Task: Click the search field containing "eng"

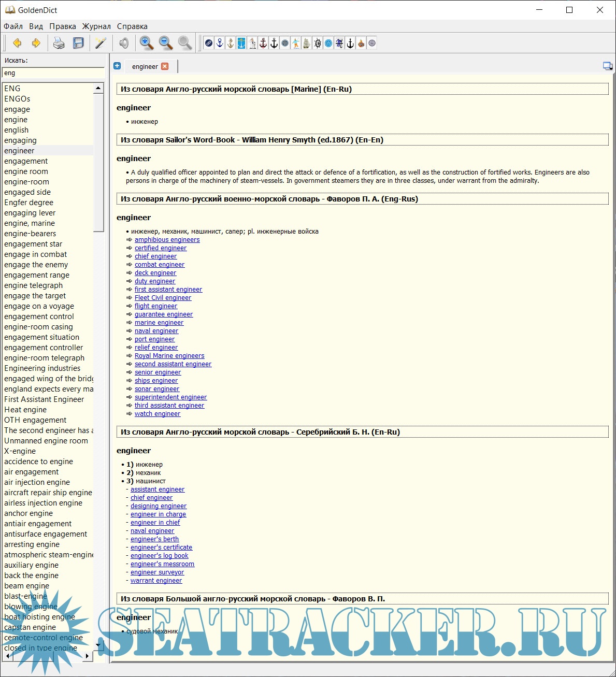Action: click(x=53, y=73)
